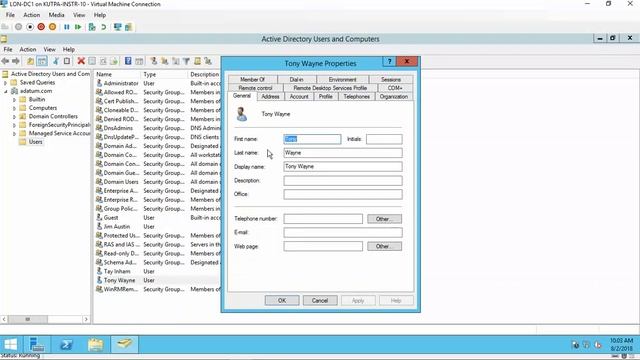Viewport: 640px width, 360px height.
Task: Click the Forward arrow in ADUC toolbar
Action: point(16,61)
